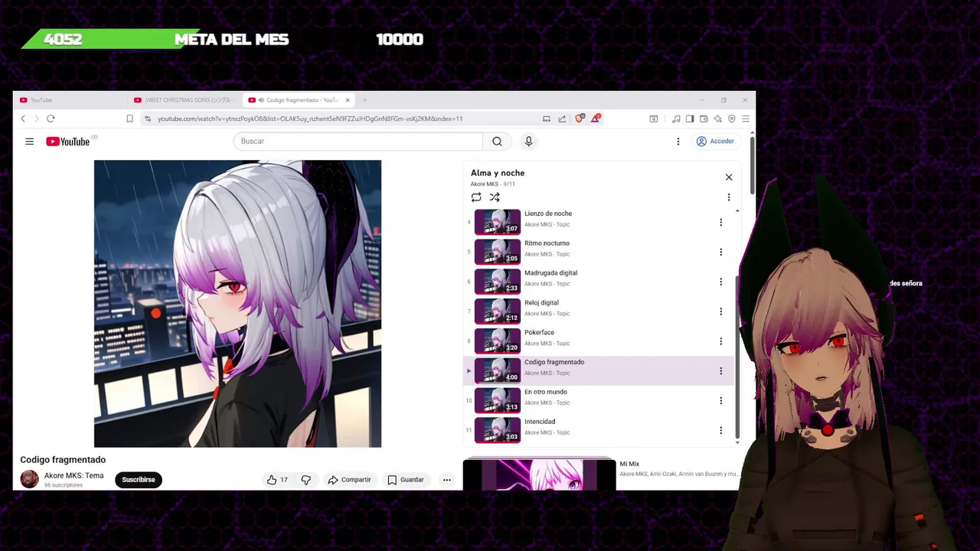The width and height of the screenshot is (980, 551).
Task: Click the playlist panel scrollbar
Action: (737, 358)
